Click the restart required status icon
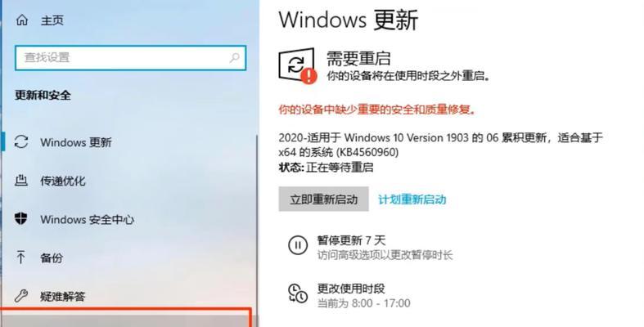The image size is (644, 327). click(298, 65)
